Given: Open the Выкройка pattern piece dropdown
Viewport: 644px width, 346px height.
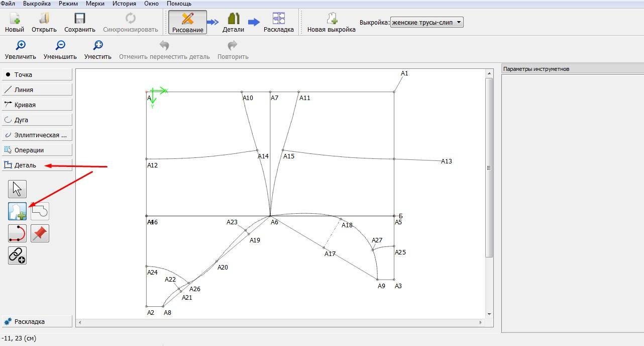Looking at the screenshot, I should 426,23.
